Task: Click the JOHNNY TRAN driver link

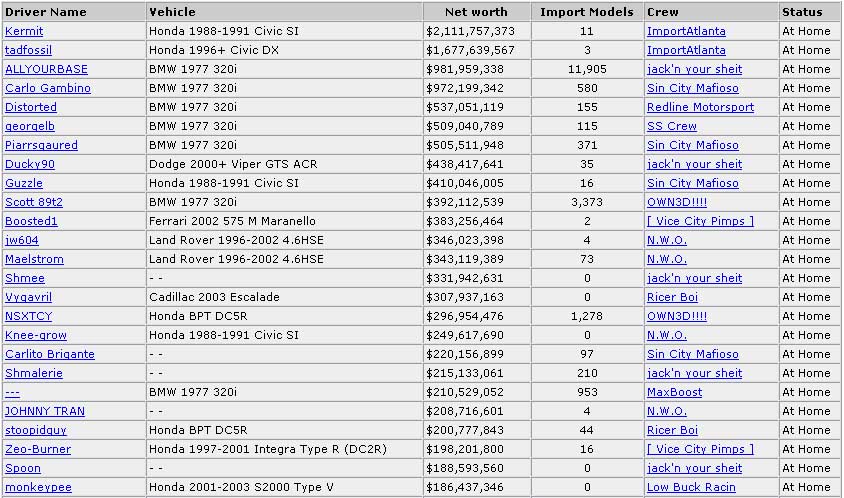Action: 45,411
